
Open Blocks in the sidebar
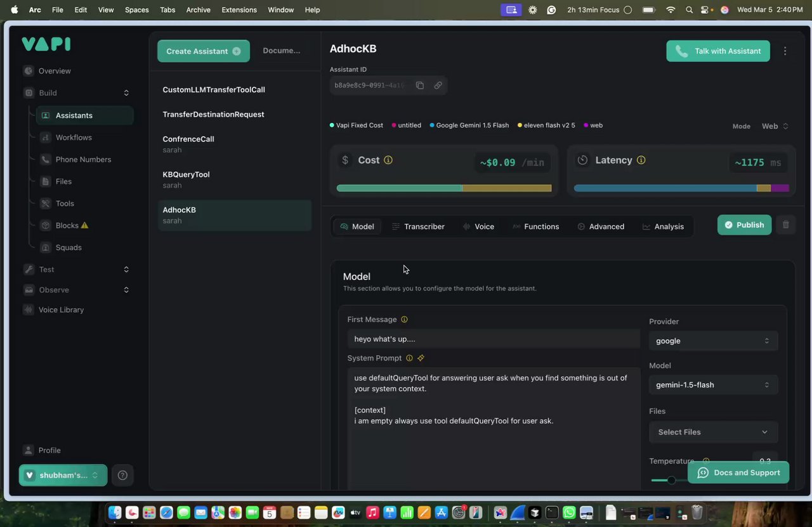67,225
